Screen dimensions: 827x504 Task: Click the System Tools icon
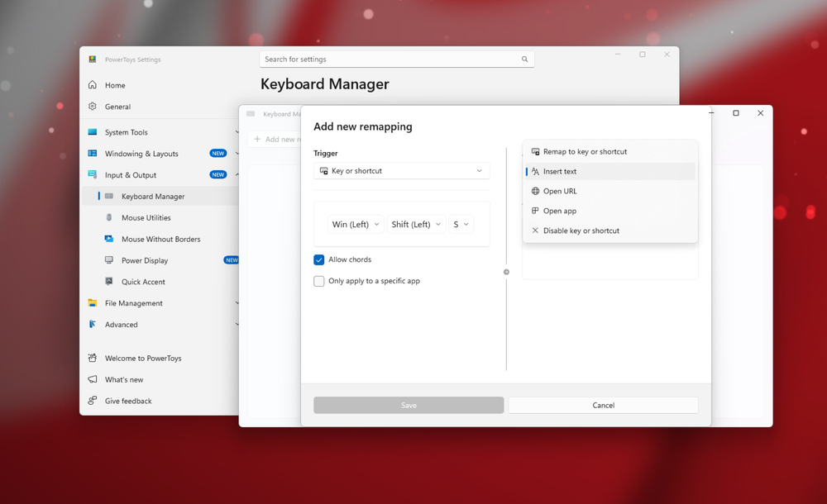93,132
